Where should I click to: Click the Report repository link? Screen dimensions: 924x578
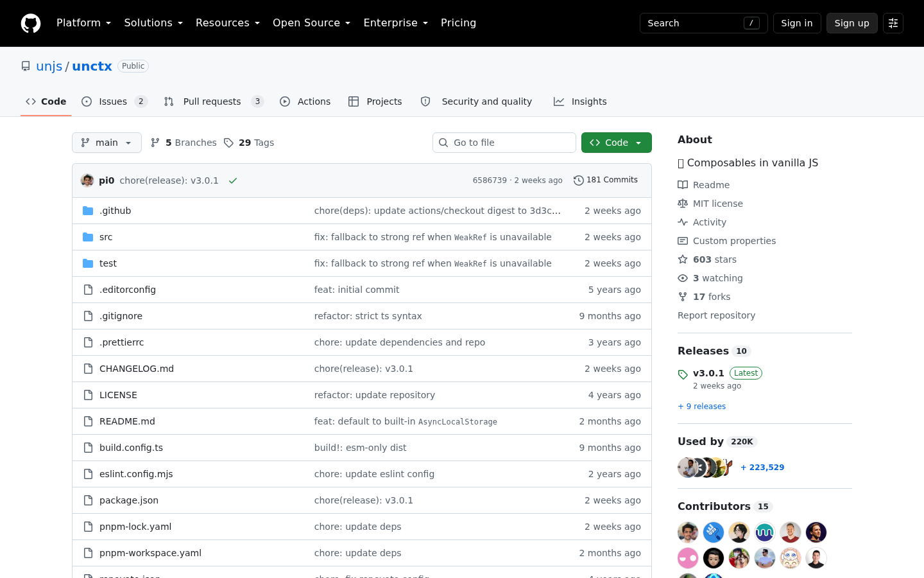tap(716, 315)
